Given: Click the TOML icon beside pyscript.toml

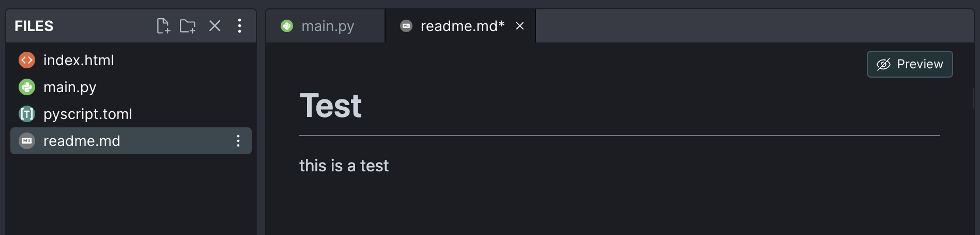Looking at the screenshot, I should (x=27, y=114).
